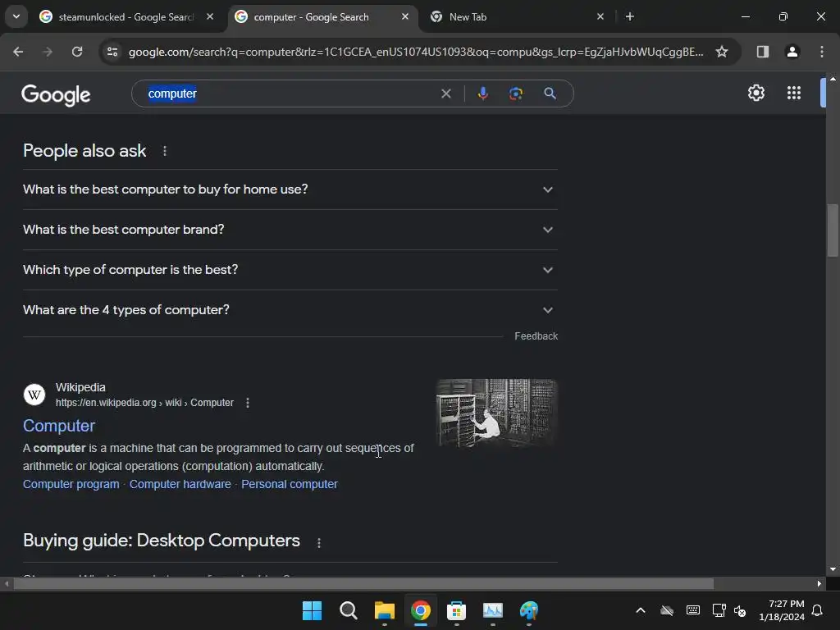Start voice search with microphone icon
840x630 pixels.
pos(482,94)
